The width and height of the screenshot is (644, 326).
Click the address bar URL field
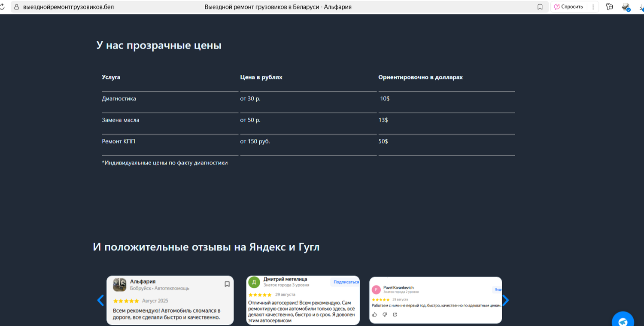(x=69, y=7)
